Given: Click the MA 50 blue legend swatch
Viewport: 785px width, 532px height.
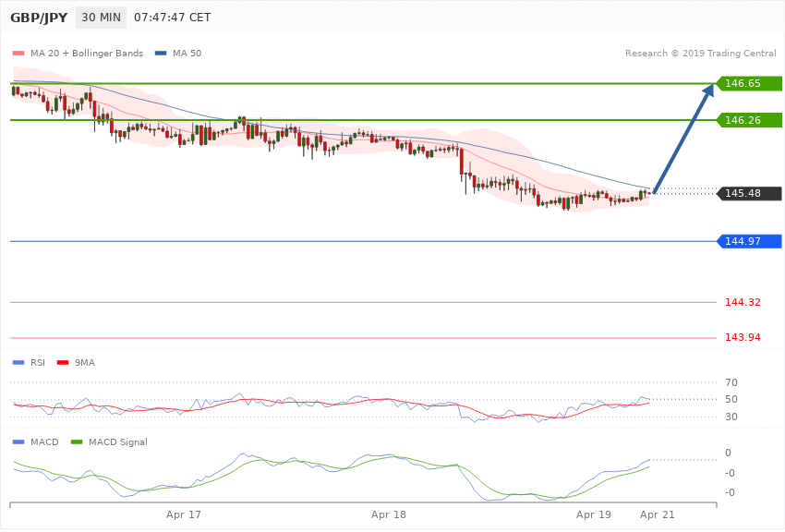Looking at the screenshot, I should click(161, 54).
